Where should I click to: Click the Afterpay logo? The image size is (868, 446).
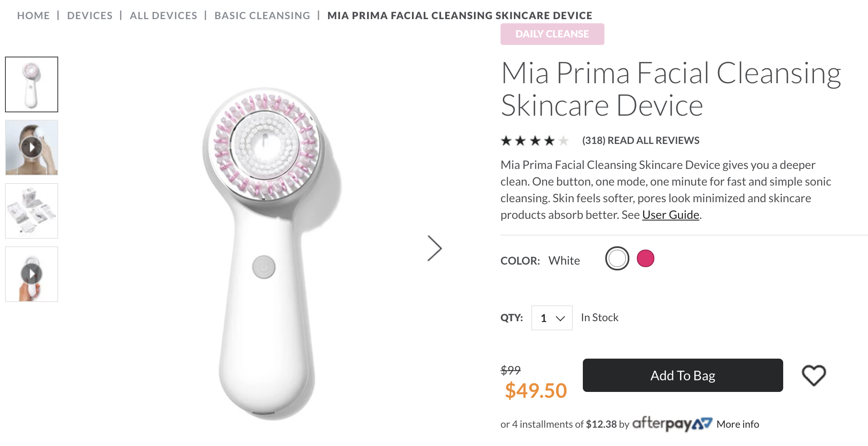coord(672,424)
